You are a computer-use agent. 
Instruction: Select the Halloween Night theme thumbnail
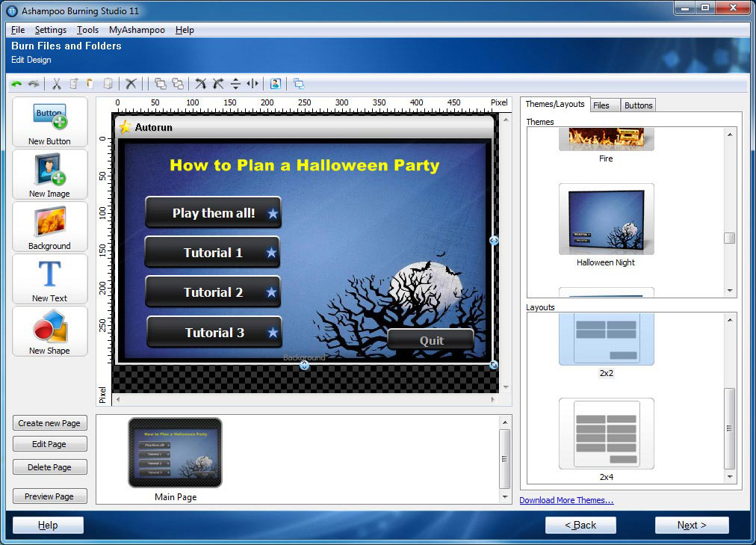606,221
